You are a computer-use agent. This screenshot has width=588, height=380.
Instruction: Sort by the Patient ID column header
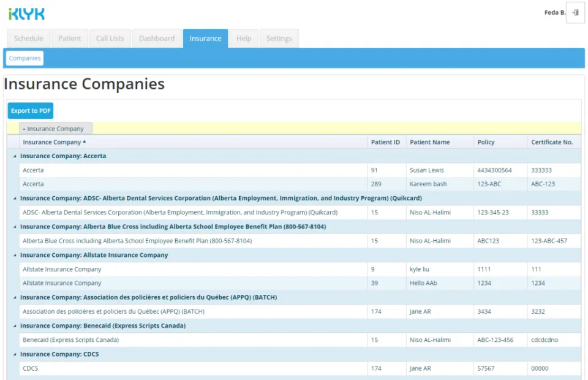tap(385, 142)
